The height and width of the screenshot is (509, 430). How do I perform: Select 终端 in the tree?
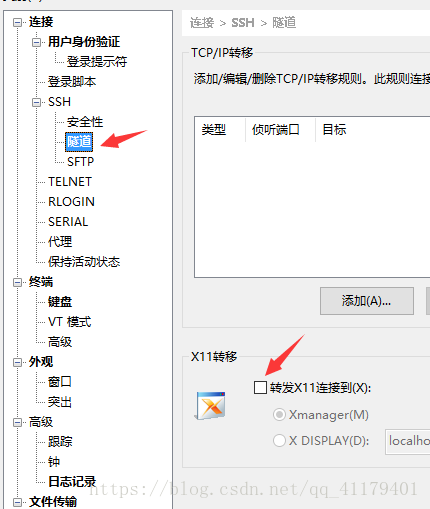(41, 282)
